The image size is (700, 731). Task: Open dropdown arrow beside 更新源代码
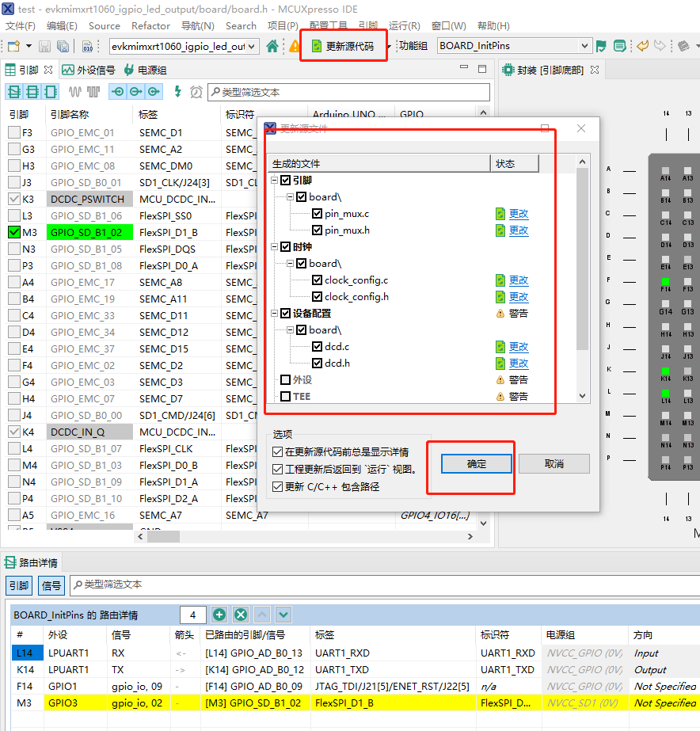tap(389, 46)
